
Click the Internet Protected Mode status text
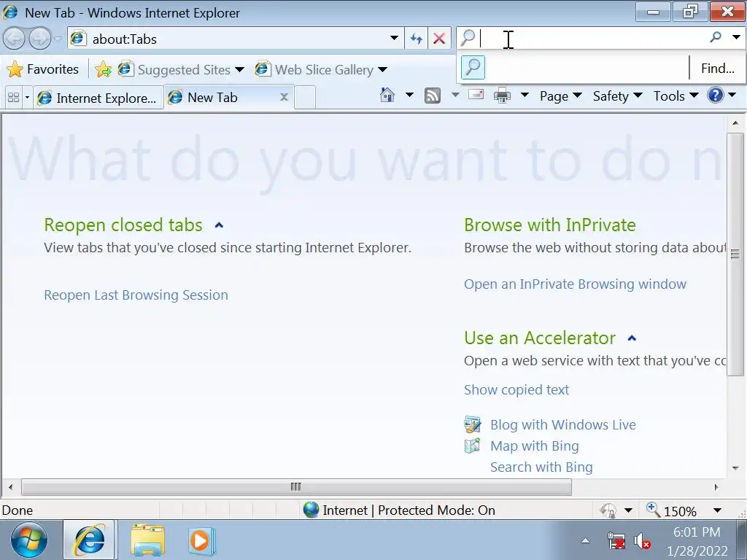(x=409, y=510)
